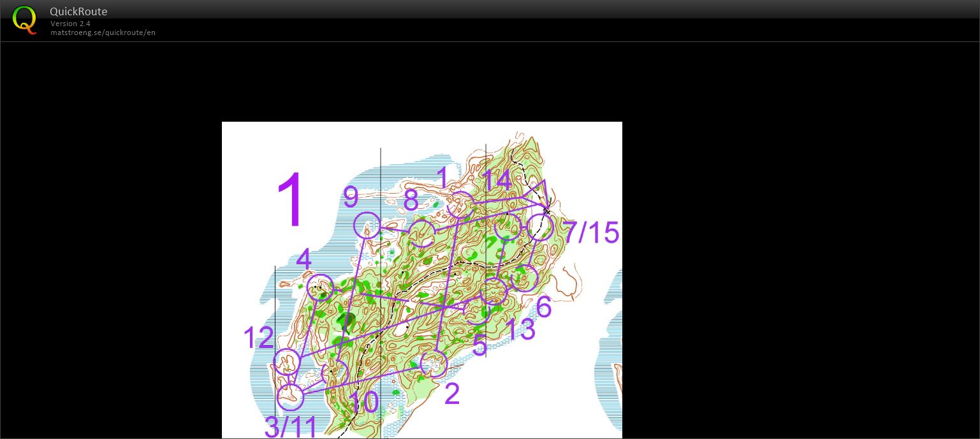
Task: Click the circle for control 9
Action: pyautogui.click(x=367, y=226)
